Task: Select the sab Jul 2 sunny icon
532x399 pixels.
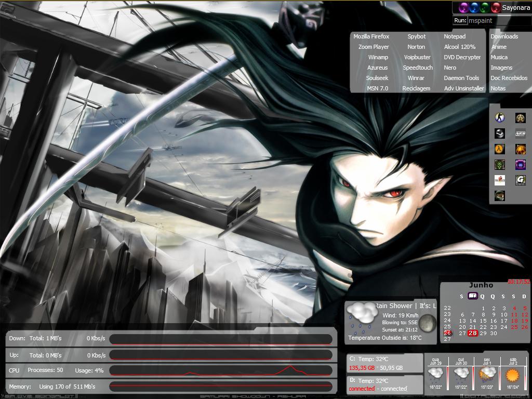Action: [513, 375]
